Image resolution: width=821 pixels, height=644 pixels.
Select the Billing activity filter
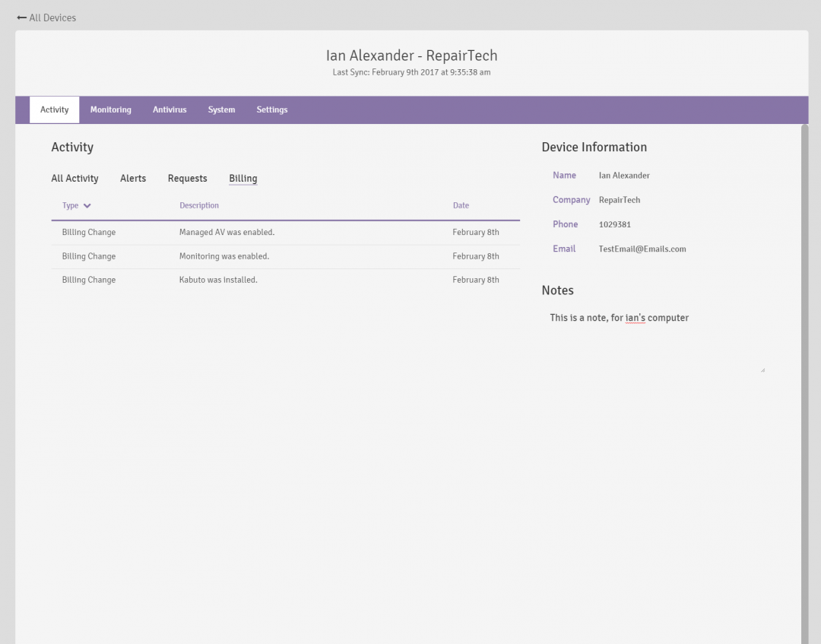(242, 178)
